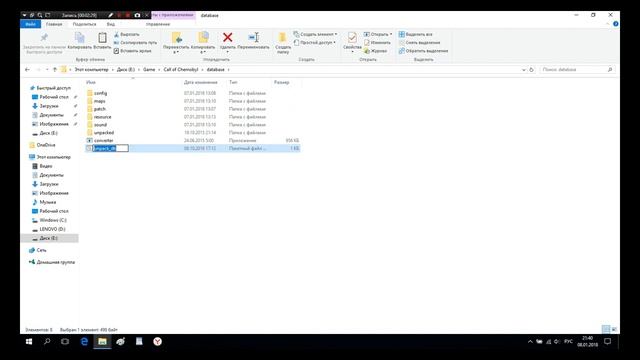The image size is (640, 360).
Task: Open the address bar history dropdown arrow
Action: (x=524, y=70)
